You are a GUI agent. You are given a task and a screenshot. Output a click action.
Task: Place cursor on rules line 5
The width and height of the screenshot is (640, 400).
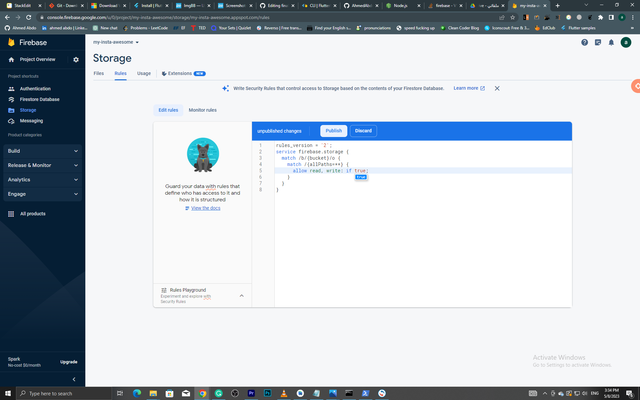click(x=423, y=171)
